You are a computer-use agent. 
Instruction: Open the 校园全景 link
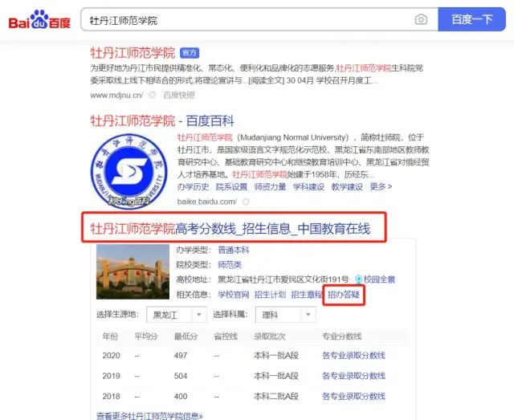tap(379, 279)
